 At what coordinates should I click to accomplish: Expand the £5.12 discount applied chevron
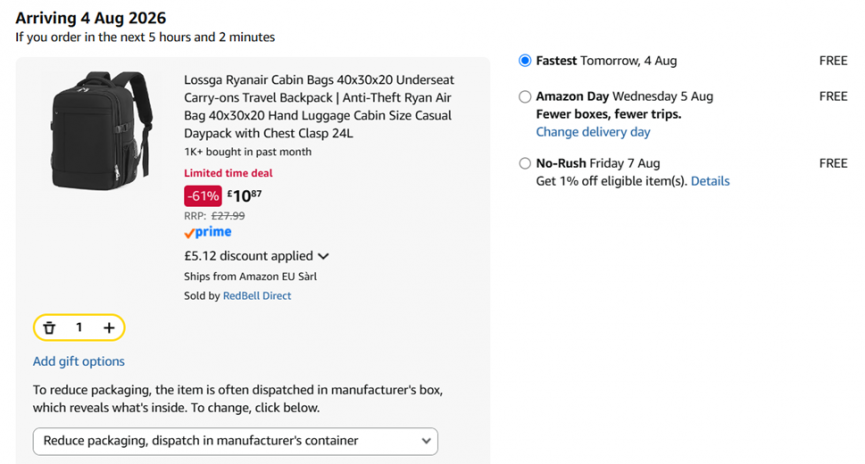click(323, 256)
